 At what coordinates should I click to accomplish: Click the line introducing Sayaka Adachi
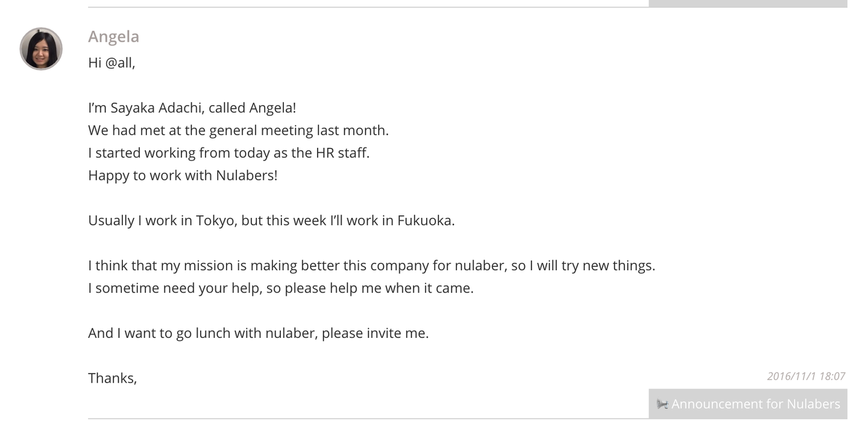(x=192, y=108)
